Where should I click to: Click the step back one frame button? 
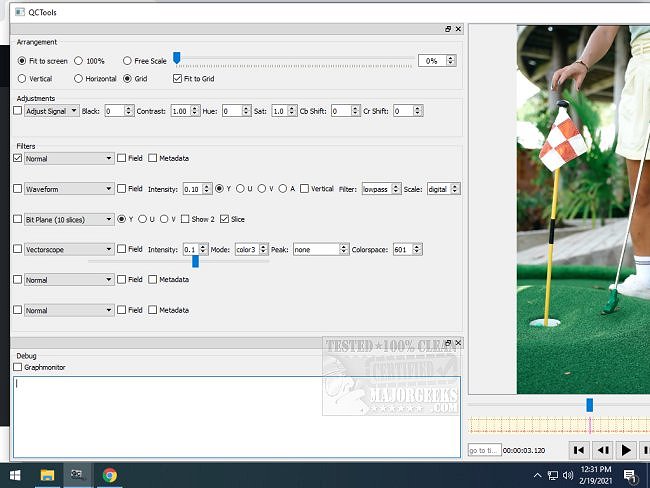coord(603,451)
